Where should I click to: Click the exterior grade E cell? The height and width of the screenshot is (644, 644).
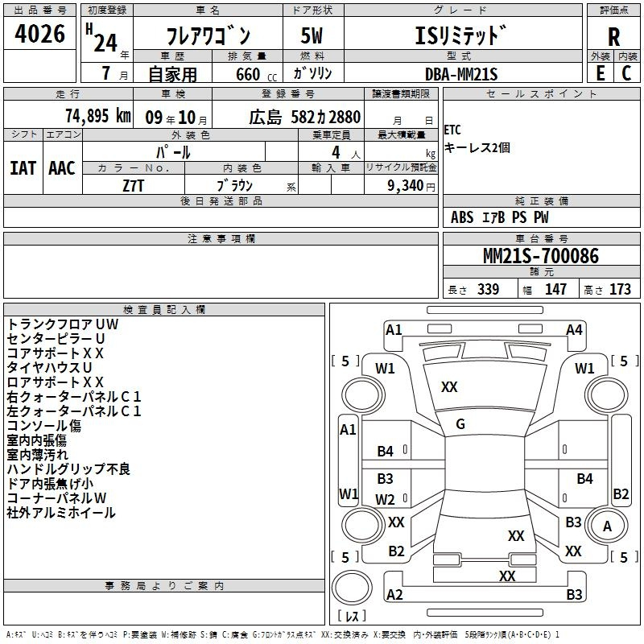[x=600, y=72]
